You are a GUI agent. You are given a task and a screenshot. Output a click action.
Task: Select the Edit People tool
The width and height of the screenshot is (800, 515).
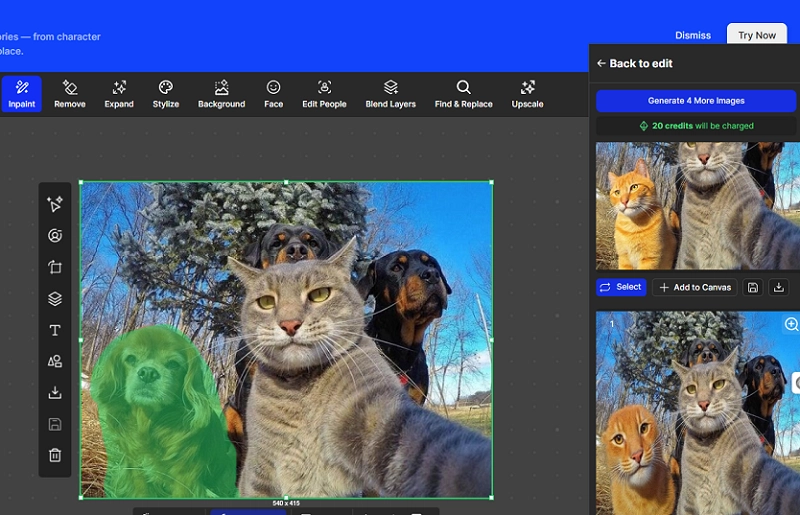pyautogui.click(x=324, y=94)
